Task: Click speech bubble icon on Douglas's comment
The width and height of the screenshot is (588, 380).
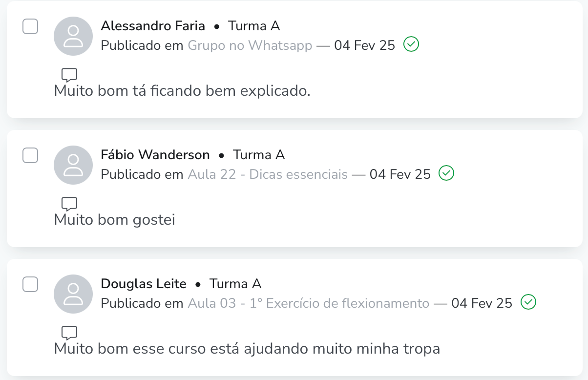Action: pyautogui.click(x=69, y=333)
